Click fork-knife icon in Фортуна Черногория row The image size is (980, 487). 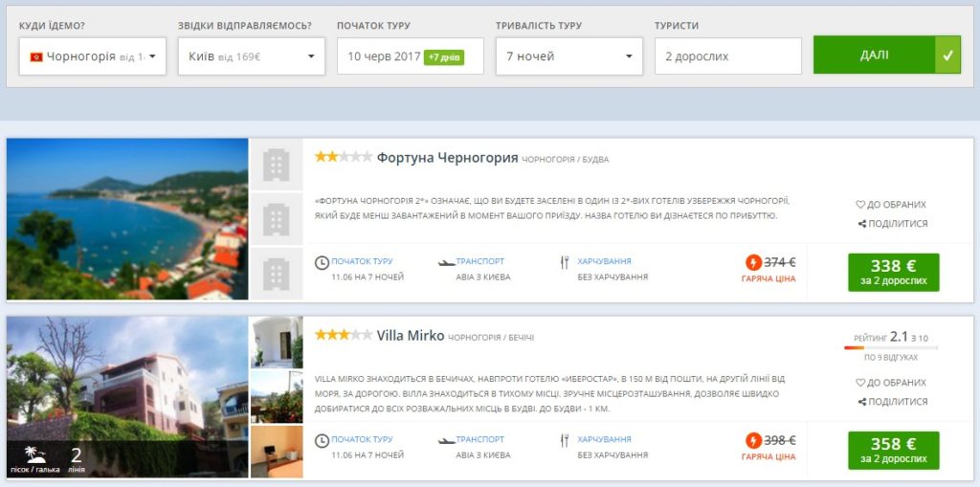point(565,263)
